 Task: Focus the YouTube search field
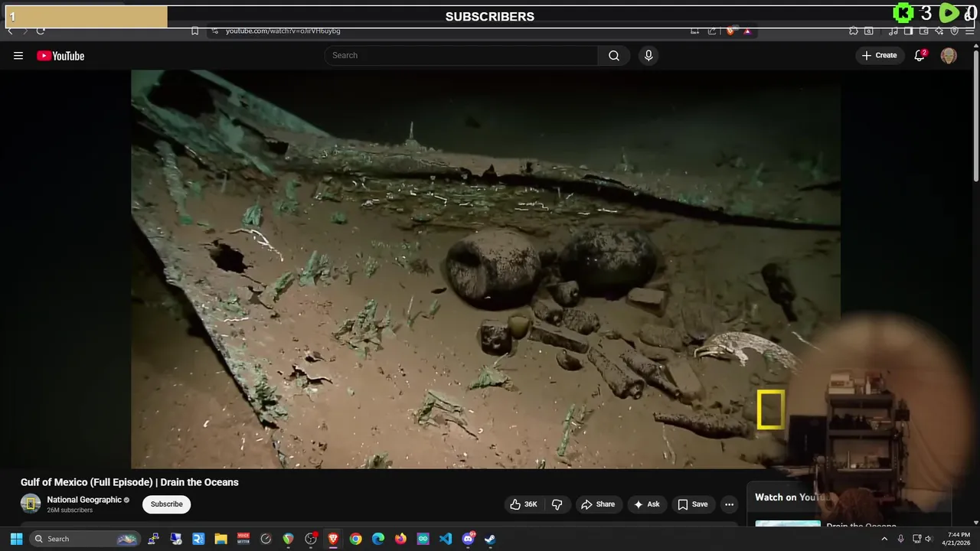point(461,55)
